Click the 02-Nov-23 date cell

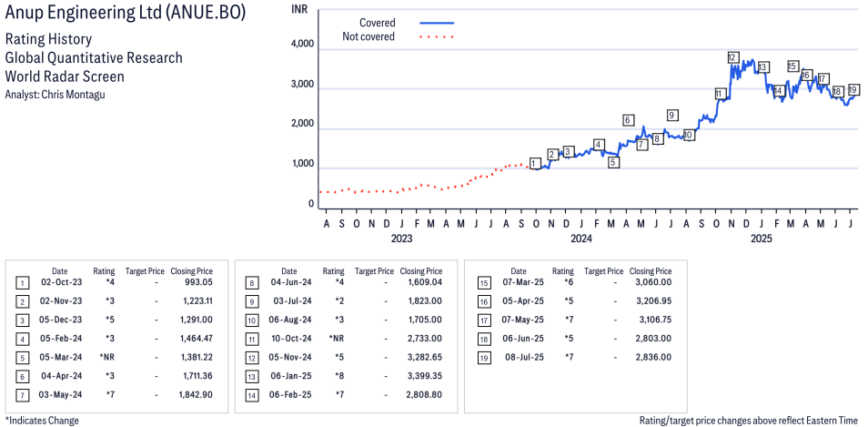[59, 301]
